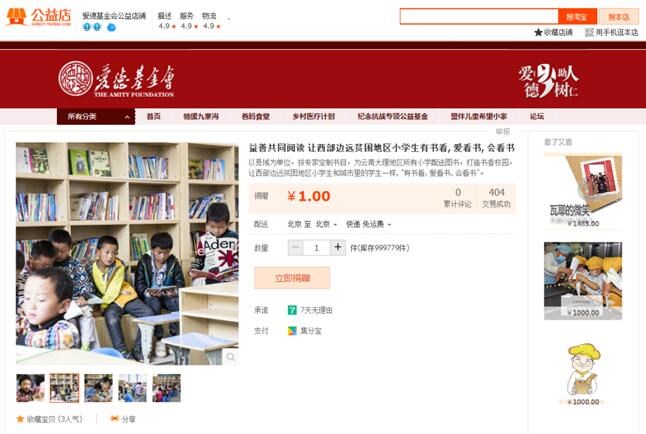Click the magnifier icon on product image
Screen dimensions: 646x434
230,357
